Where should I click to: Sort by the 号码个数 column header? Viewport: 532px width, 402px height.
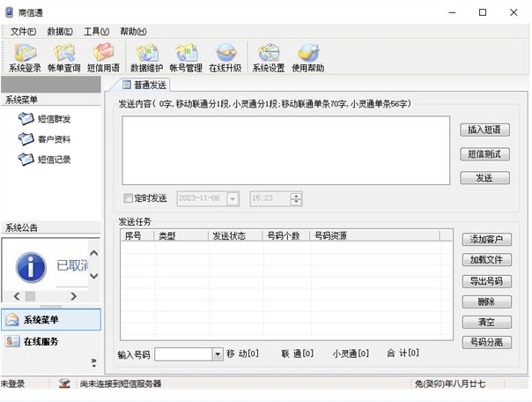coord(286,235)
